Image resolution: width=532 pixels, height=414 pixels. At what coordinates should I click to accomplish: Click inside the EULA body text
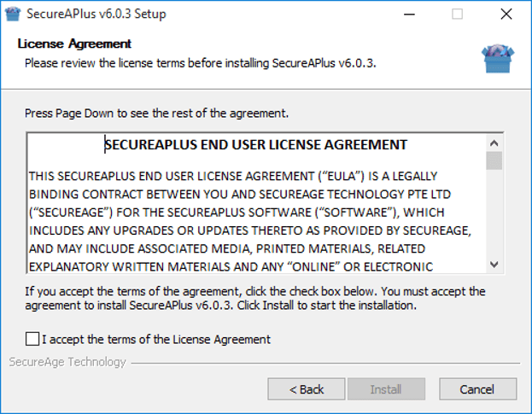(x=256, y=213)
